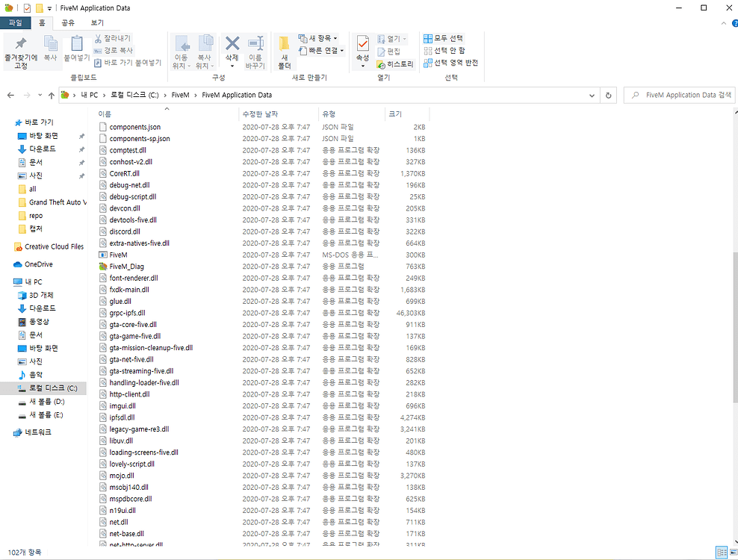The width and height of the screenshot is (738, 560).
Task: Switch to details view in status bar
Action: pyautogui.click(x=721, y=553)
